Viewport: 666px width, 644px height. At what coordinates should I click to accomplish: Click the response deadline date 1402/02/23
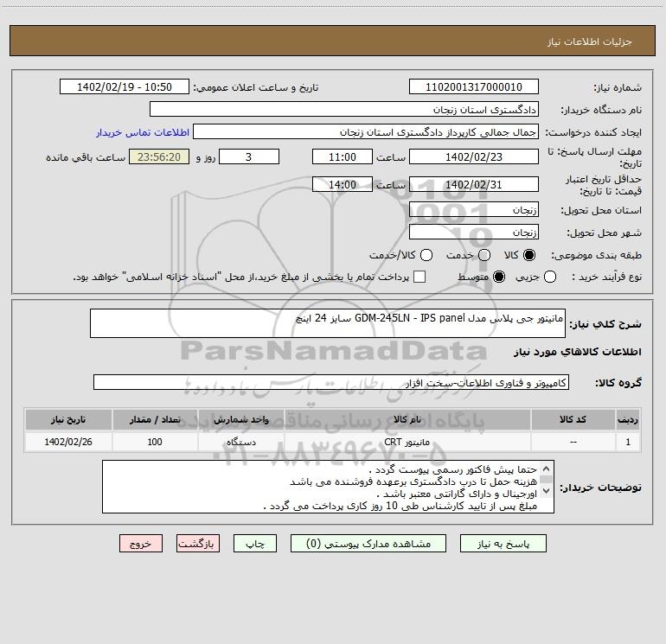coord(474,156)
